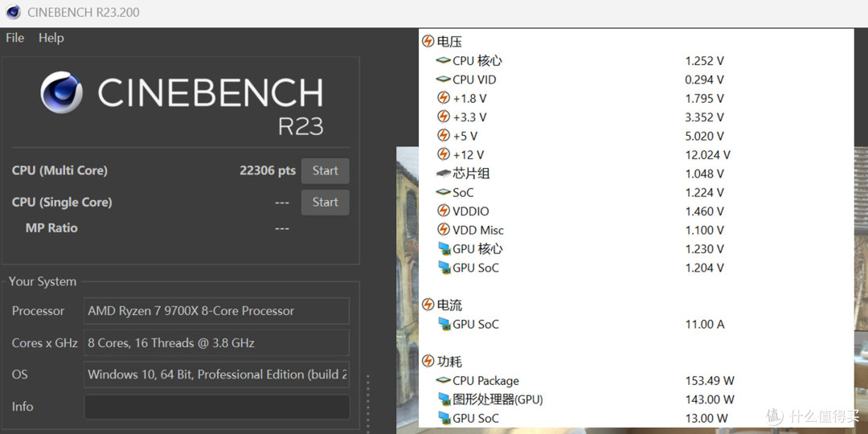Select the OS information field
This screenshot has width=868, height=434.
[x=216, y=375]
